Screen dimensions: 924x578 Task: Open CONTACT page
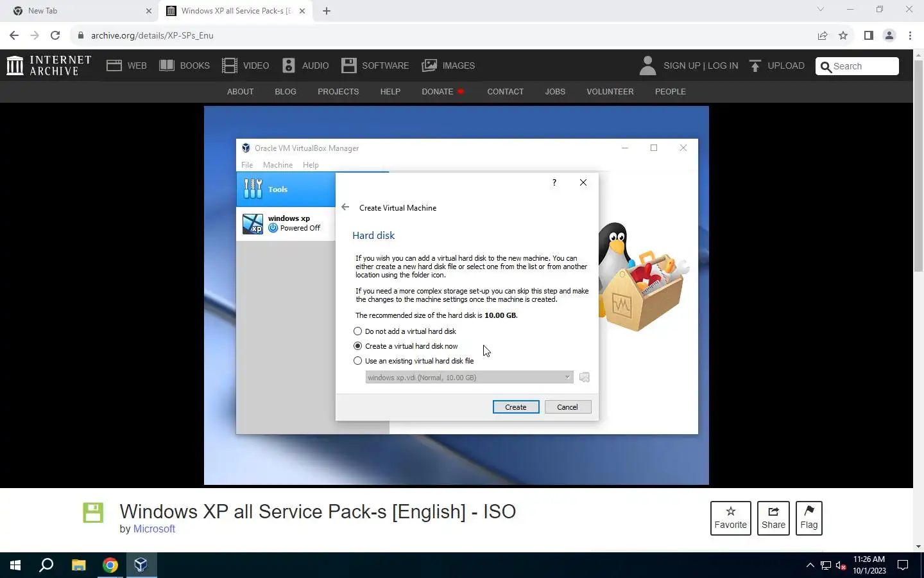(505, 92)
